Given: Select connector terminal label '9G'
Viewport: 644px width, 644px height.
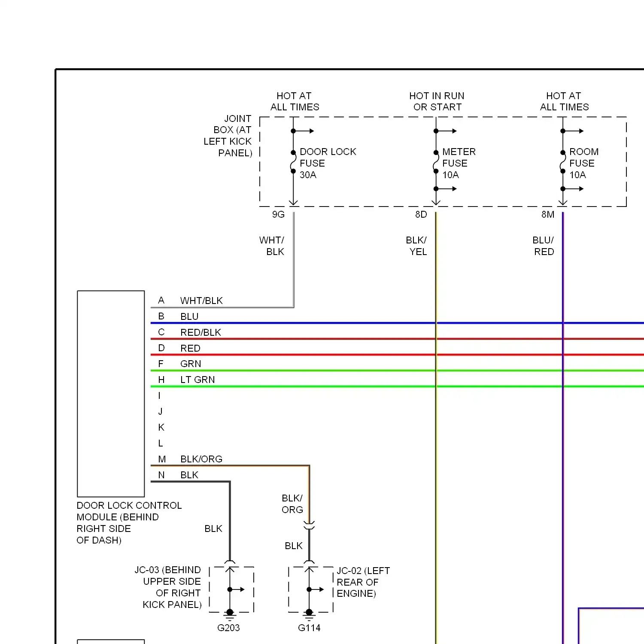Looking at the screenshot, I should coord(278,214).
